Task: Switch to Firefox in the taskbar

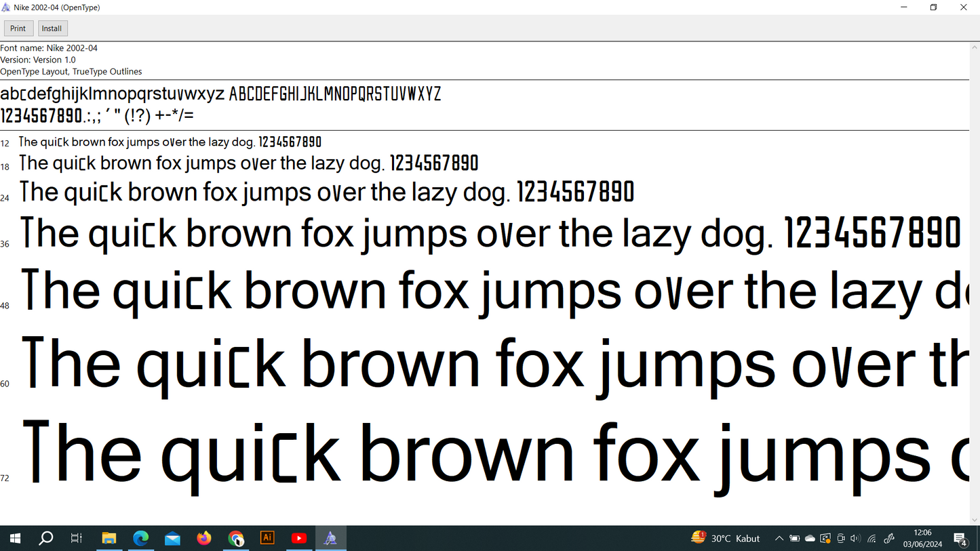Action: [x=204, y=538]
